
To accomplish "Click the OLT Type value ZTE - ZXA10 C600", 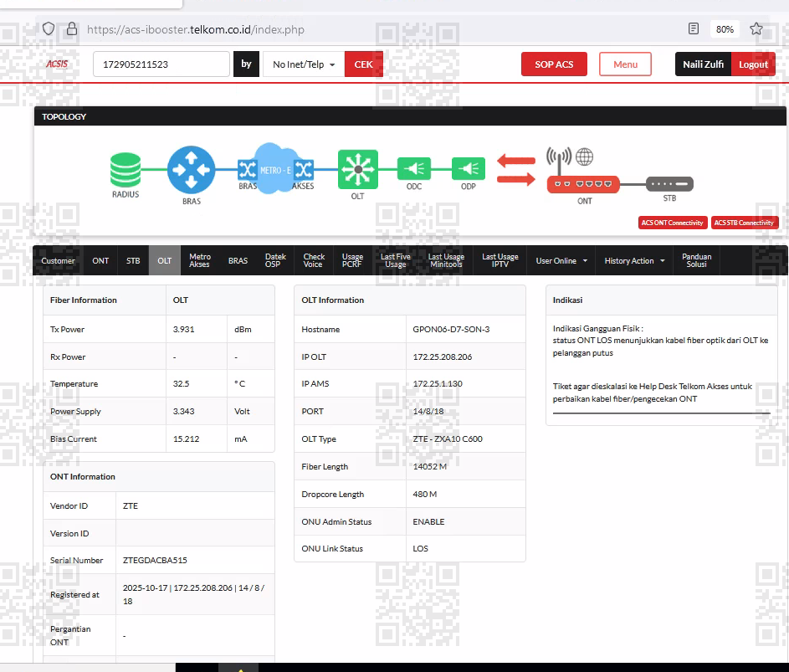I will pyautogui.click(x=448, y=439).
